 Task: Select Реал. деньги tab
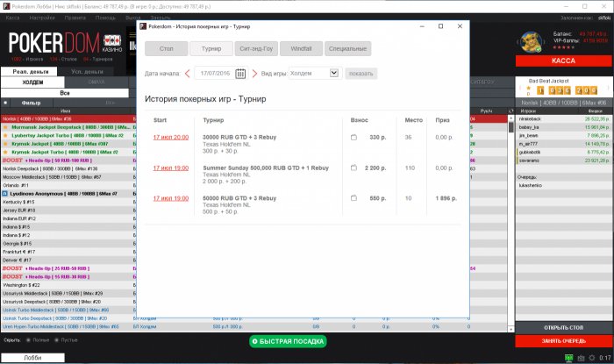(31, 72)
